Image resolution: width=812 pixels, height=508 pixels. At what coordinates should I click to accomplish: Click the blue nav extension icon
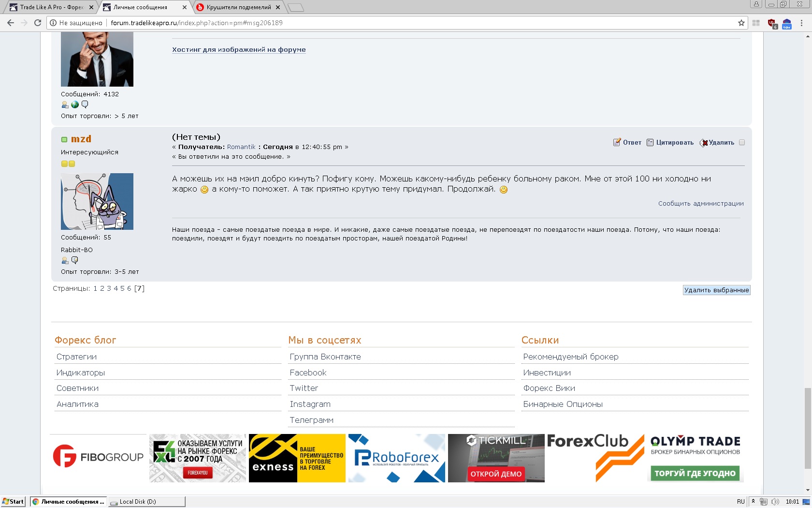pos(787,23)
